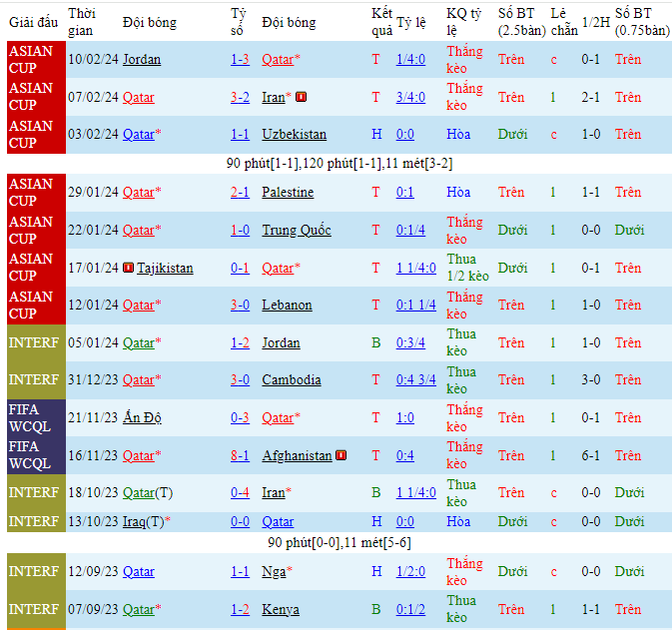672x630 pixels.
Task: Click the Lebanon team name
Action: click(287, 305)
